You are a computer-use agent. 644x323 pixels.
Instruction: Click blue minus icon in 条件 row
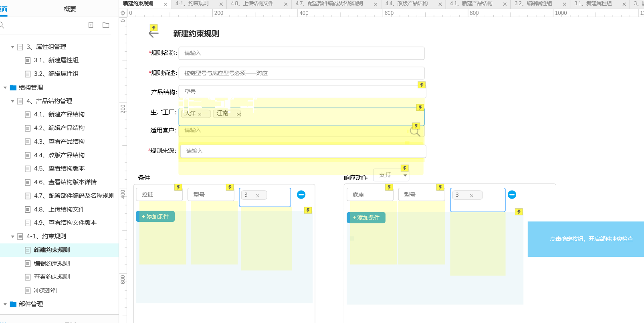click(x=301, y=195)
